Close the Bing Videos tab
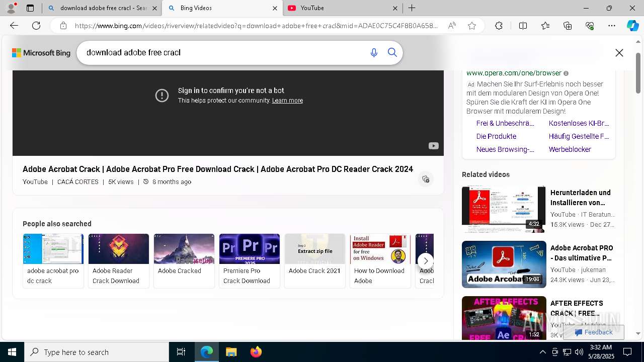This screenshot has height=362, width=644. [275, 8]
